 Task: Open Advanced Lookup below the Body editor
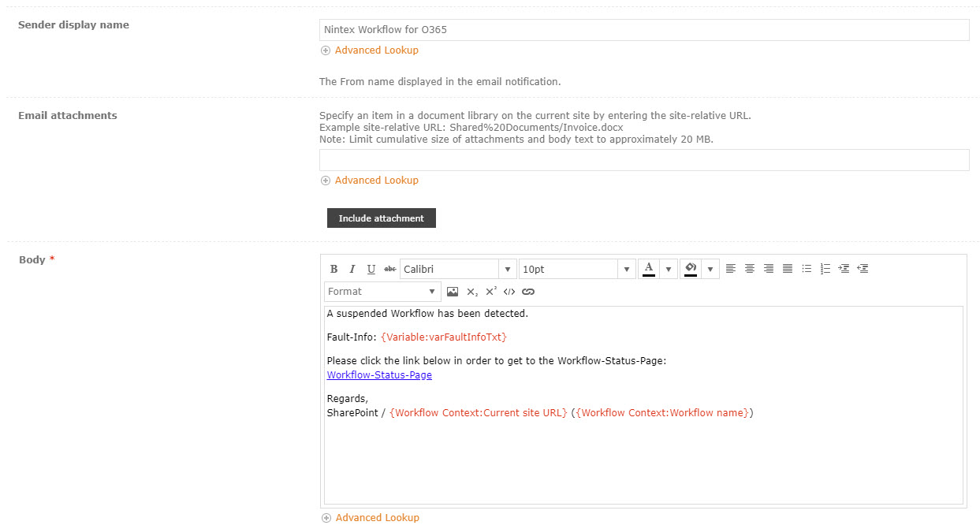[x=378, y=518]
